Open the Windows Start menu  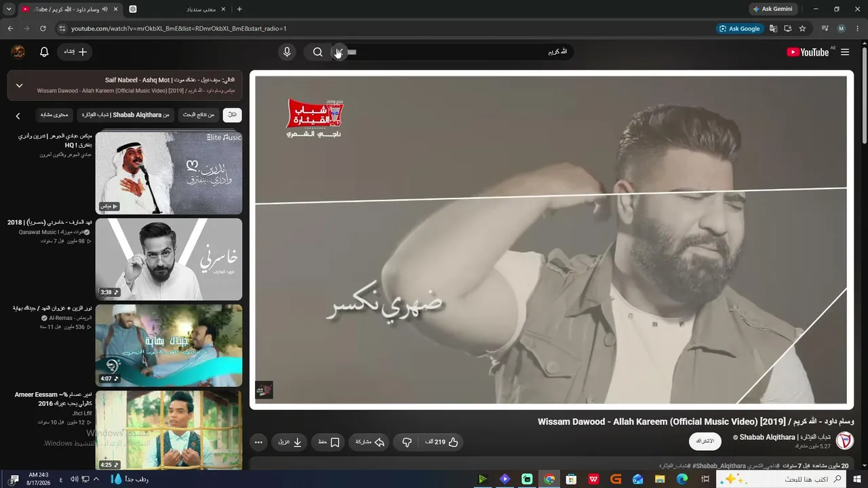pos(856,479)
